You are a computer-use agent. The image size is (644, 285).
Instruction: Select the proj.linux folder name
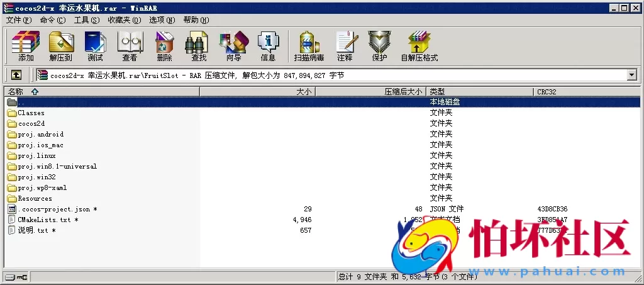point(37,155)
